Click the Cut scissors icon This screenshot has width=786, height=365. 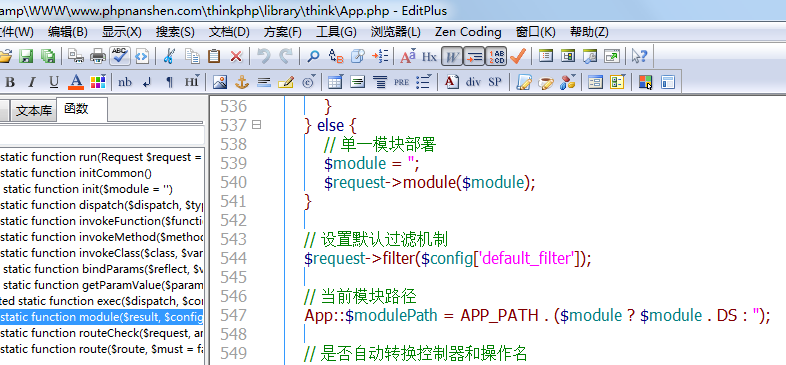[169, 56]
